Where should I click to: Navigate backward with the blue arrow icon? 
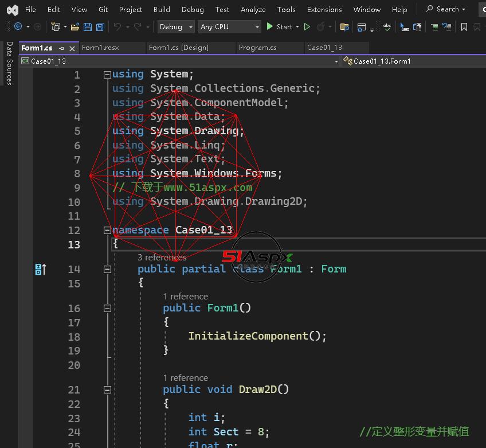click(18, 27)
